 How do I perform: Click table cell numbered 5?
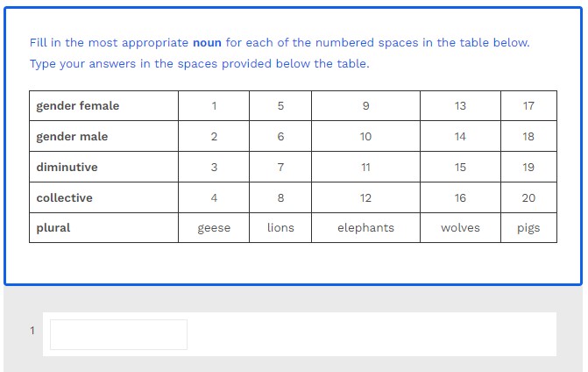click(x=280, y=106)
